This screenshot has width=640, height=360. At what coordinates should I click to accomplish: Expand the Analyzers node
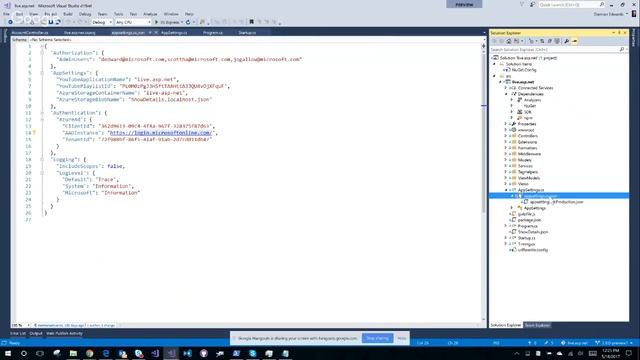(x=512, y=100)
